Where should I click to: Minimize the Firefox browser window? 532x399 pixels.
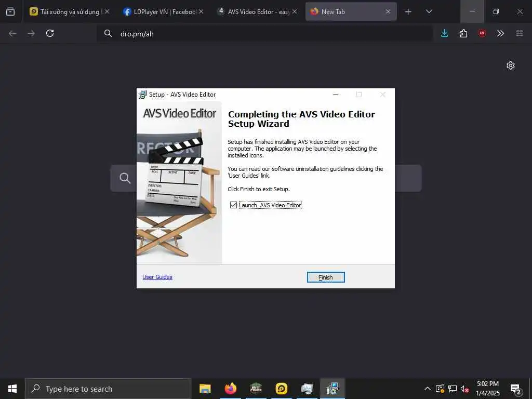click(472, 11)
